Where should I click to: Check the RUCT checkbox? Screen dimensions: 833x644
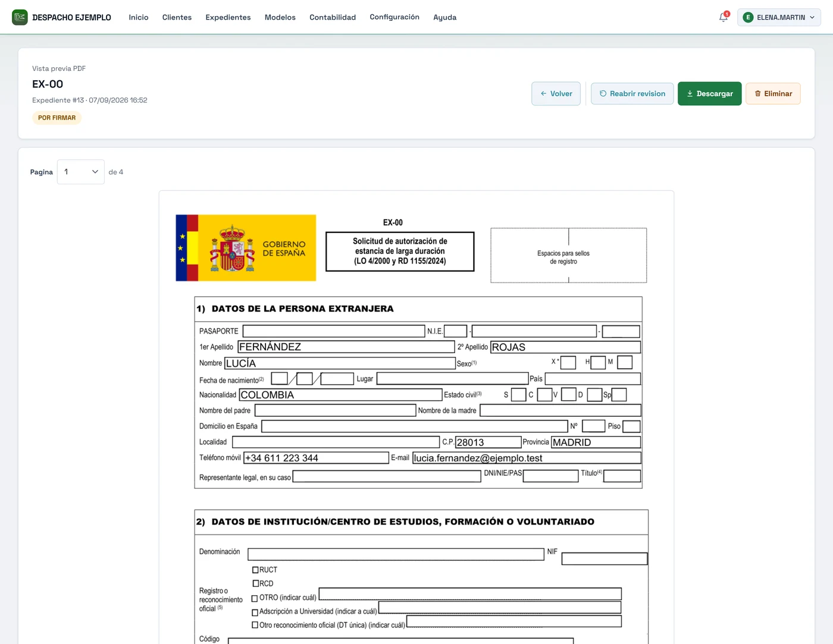(255, 570)
